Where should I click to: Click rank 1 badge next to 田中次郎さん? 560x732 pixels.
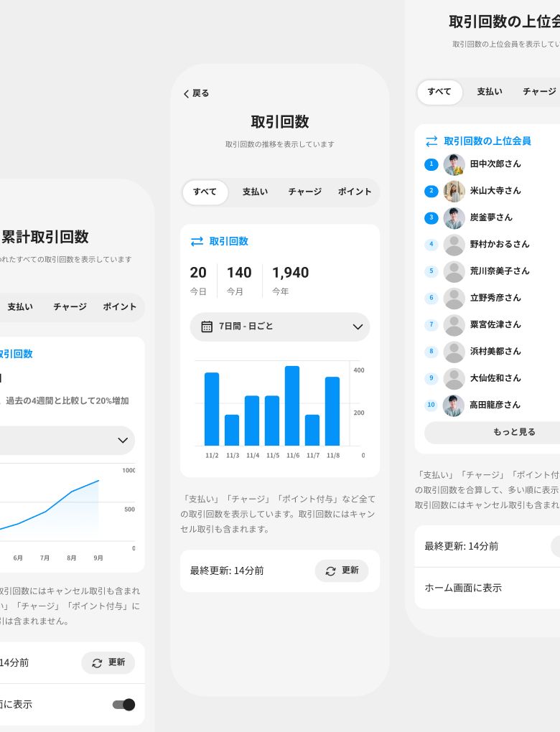[x=431, y=164]
